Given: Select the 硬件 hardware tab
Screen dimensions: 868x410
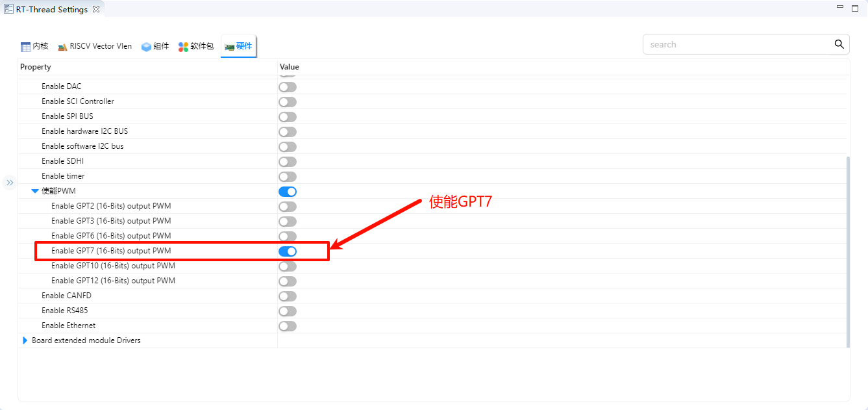Looking at the screenshot, I should click(238, 46).
